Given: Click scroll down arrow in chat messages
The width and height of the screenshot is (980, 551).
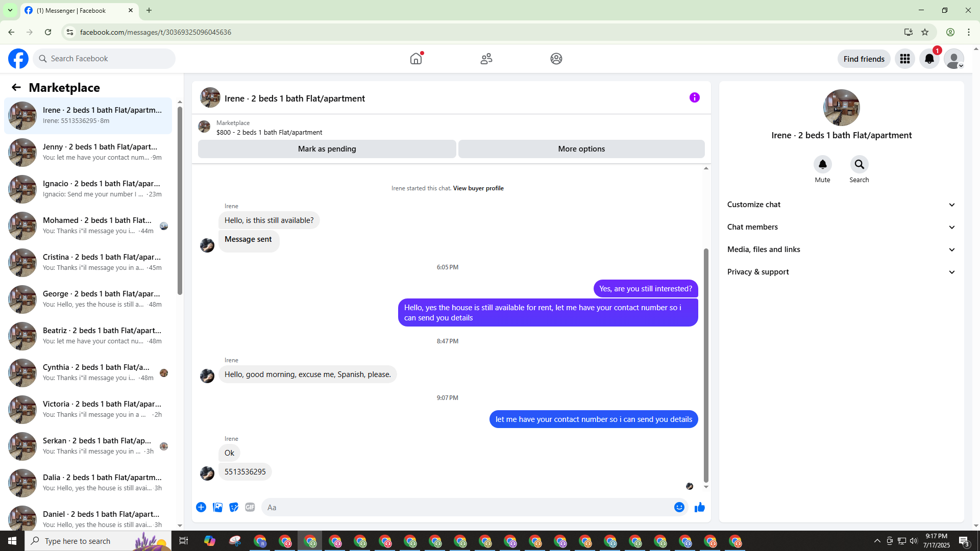Looking at the screenshot, I should pyautogui.click(x=706, y=487).
